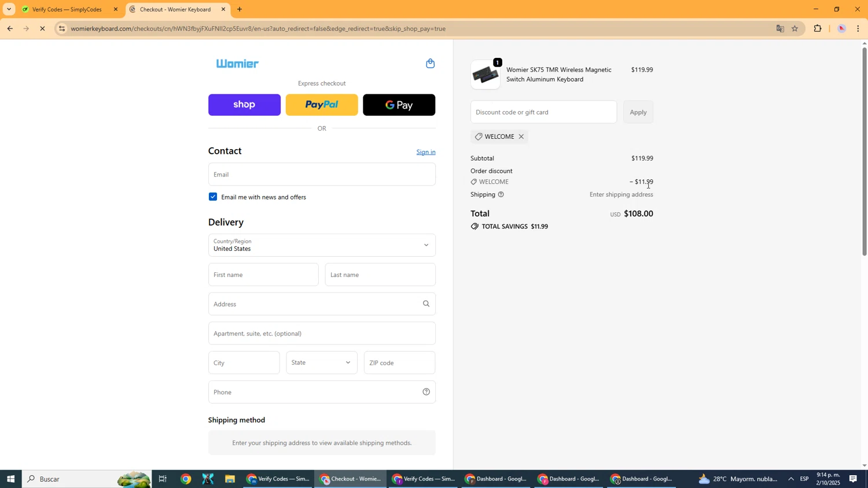Open Task View on the taskbar
Image resolution: width=868 pixels, height=488 pixels.
(x=163, y=479)
